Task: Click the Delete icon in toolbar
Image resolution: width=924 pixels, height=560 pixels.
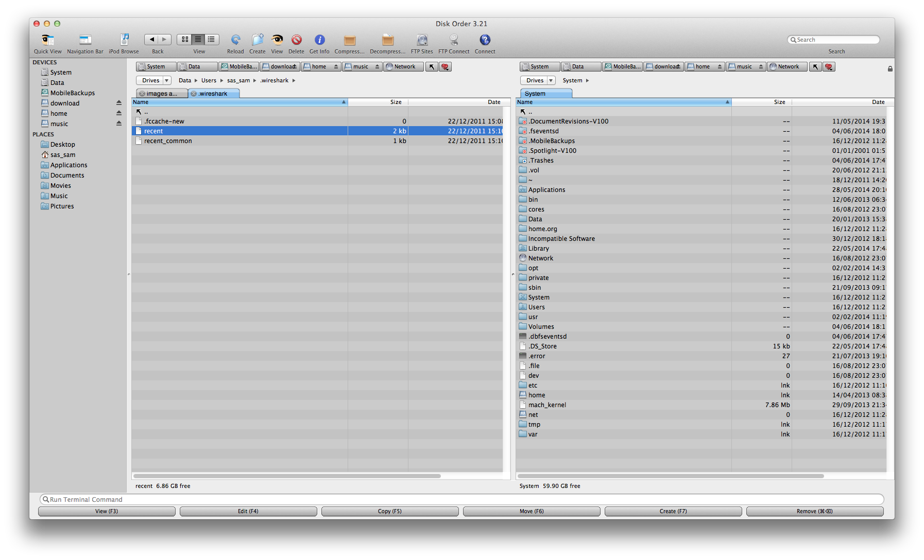Action: coord(296,40)
